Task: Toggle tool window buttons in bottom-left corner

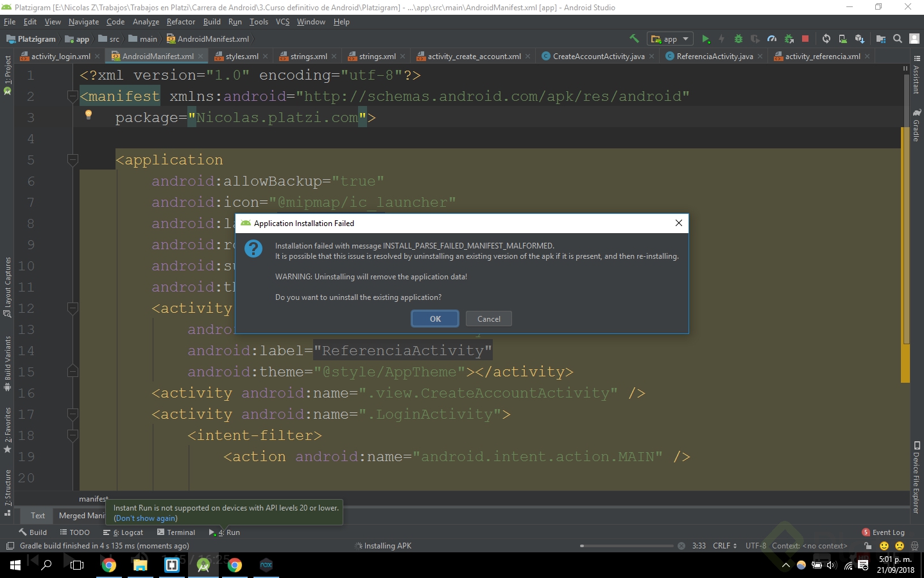Action: click(x=10, y=546)
